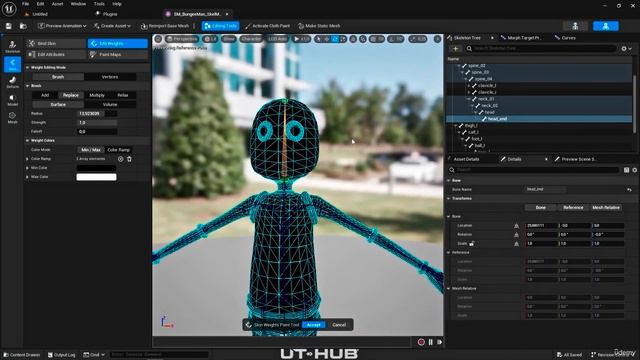Click the record button below viewport

point(421,342)
